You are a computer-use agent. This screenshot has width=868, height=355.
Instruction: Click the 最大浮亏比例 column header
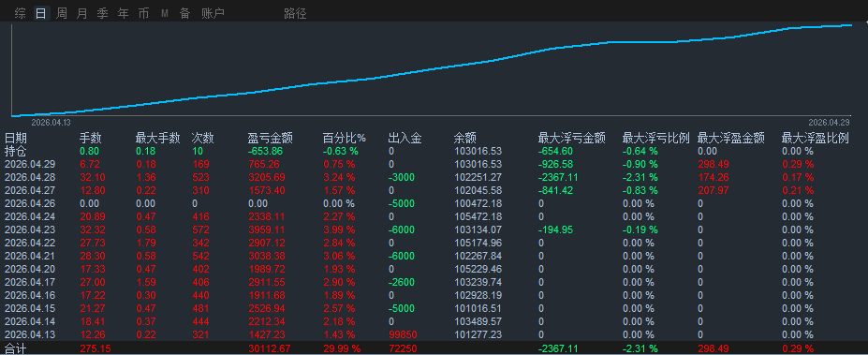tap(656, 138)
